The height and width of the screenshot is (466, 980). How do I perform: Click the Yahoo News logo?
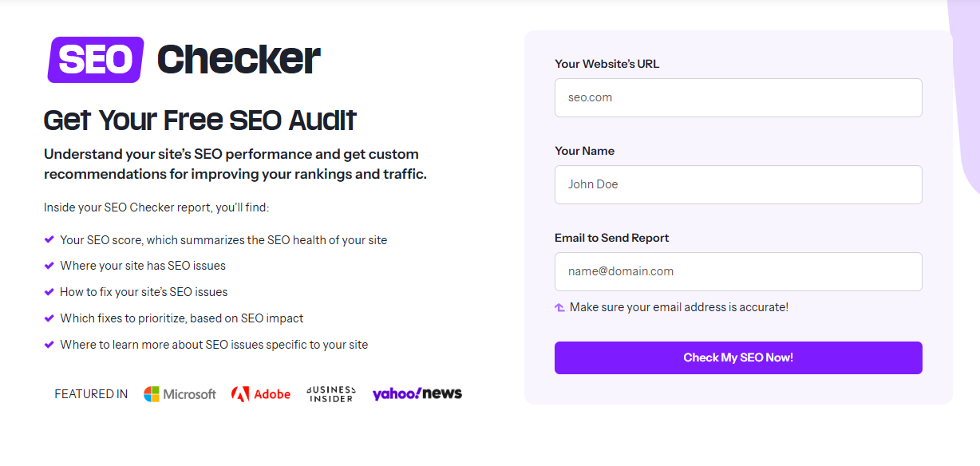(417, 393)
